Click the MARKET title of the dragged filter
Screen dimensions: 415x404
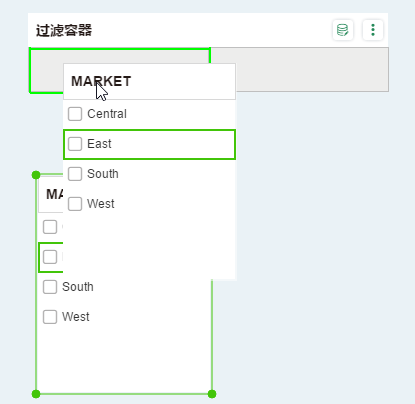(101, 81)
